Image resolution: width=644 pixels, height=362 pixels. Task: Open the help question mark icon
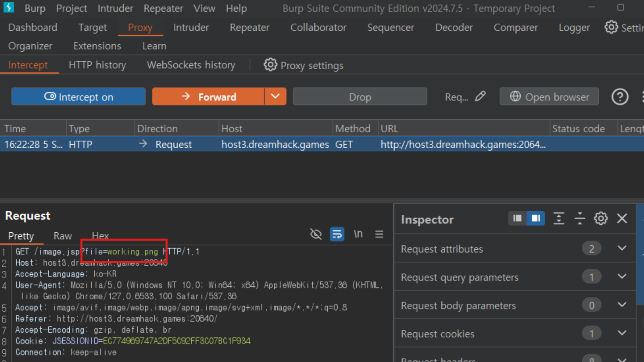(x=620, y=97)
